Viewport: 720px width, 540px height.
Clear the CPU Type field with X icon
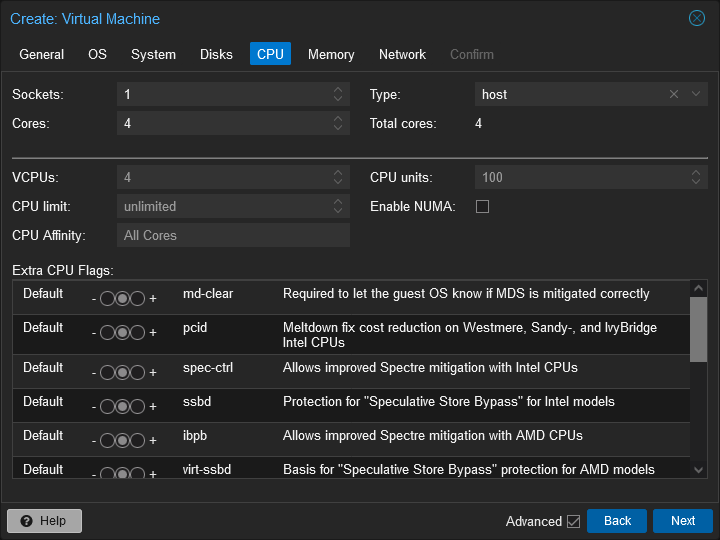coord(674,94)
